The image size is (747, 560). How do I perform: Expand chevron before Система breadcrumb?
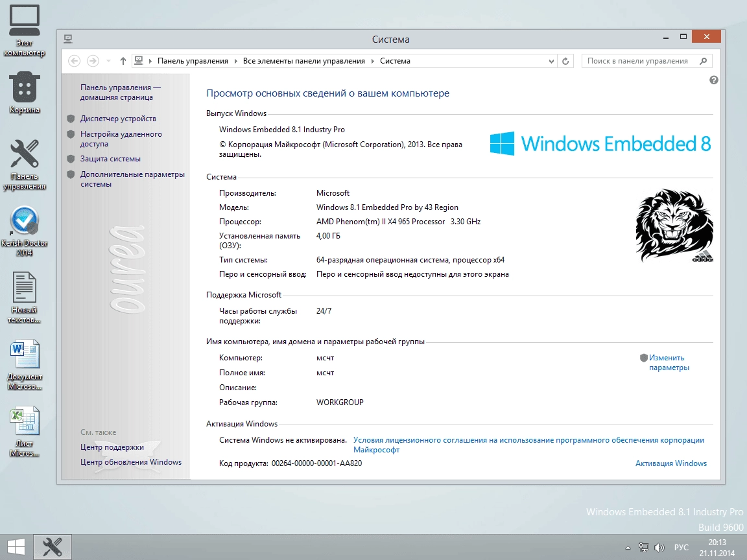pyautogui.click(x=373, y=61)
